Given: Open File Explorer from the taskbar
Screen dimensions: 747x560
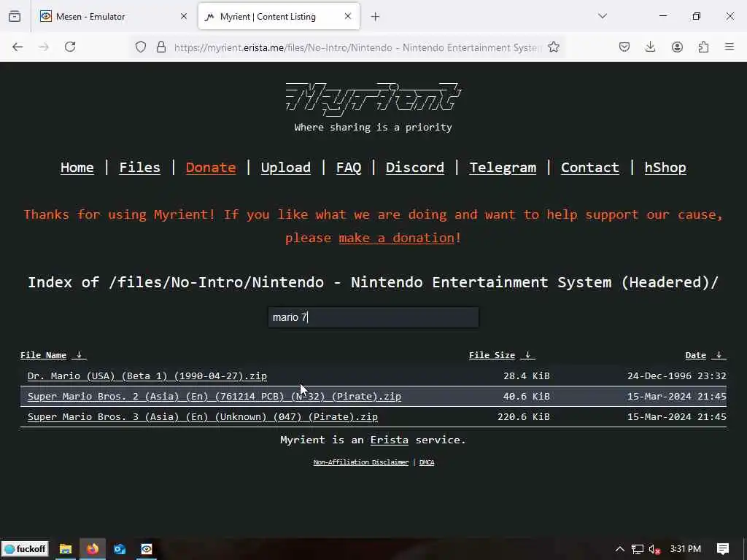Looking at the screenshot, I should point(66,549).
